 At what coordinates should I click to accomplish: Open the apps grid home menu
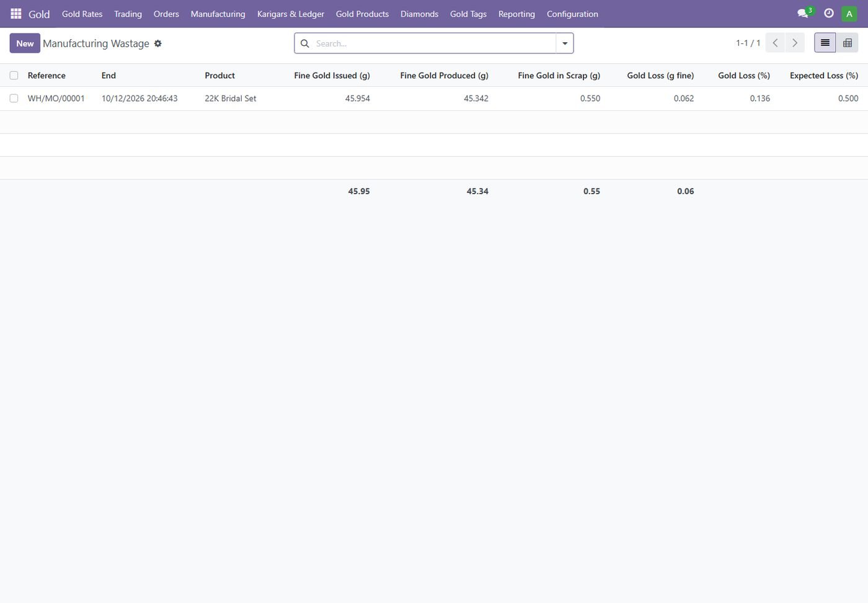click(x=16, y=14)
